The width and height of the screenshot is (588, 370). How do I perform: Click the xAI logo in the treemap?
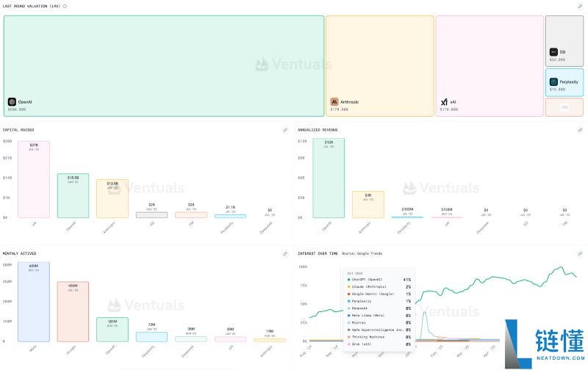pyautogui.click(x=444, y=102)
